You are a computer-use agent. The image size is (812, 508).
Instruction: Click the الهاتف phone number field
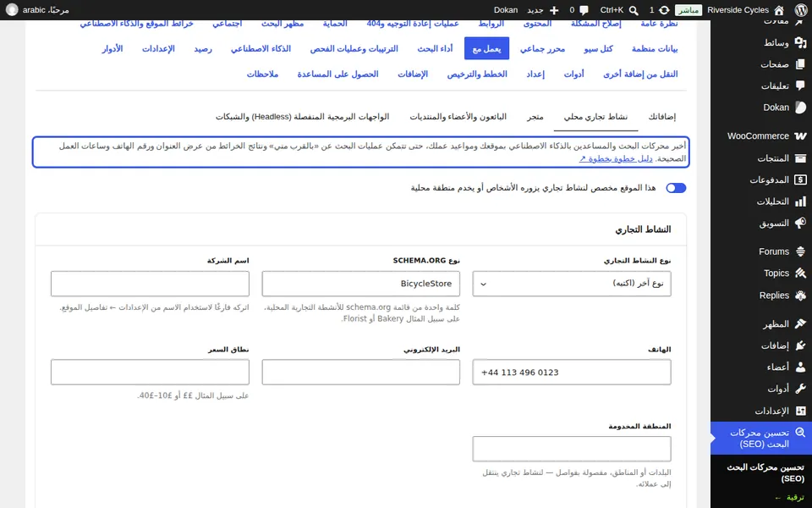pyautogui.click(x=571, y=373)
